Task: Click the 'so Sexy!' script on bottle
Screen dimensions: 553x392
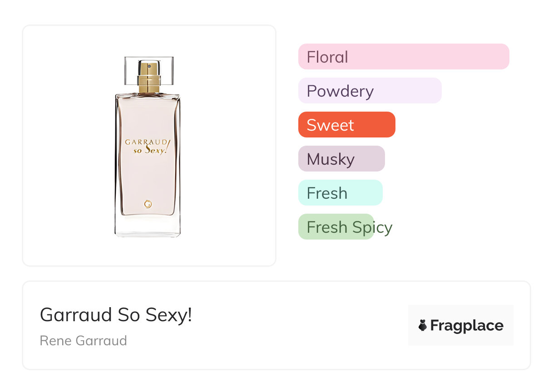Action: coord(150,150)
